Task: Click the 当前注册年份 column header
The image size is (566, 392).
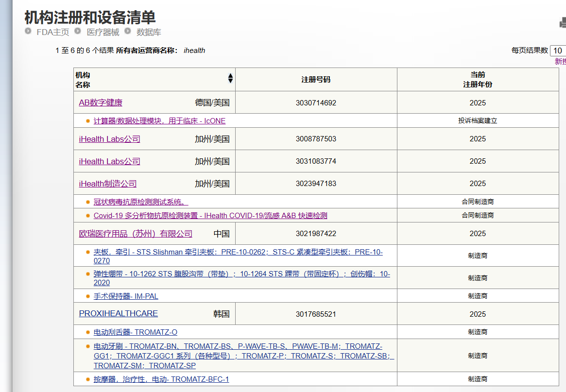Action: [x=478, y=79]
